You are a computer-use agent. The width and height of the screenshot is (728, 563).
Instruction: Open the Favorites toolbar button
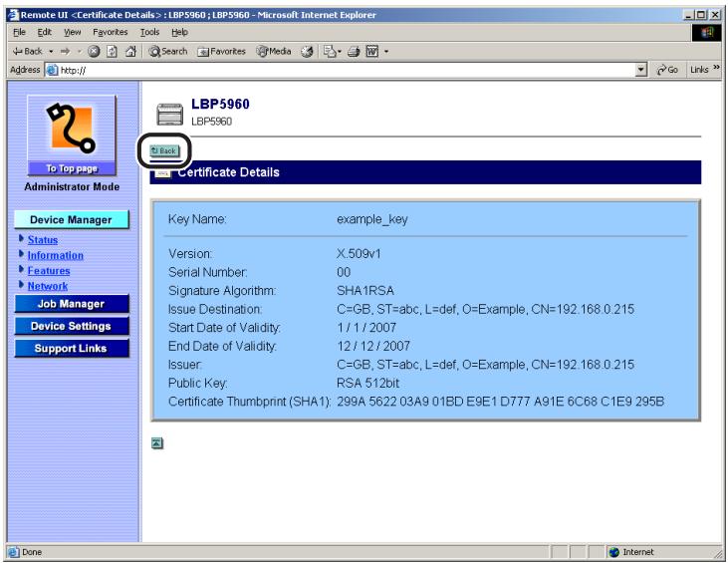[x=221, y=51]
